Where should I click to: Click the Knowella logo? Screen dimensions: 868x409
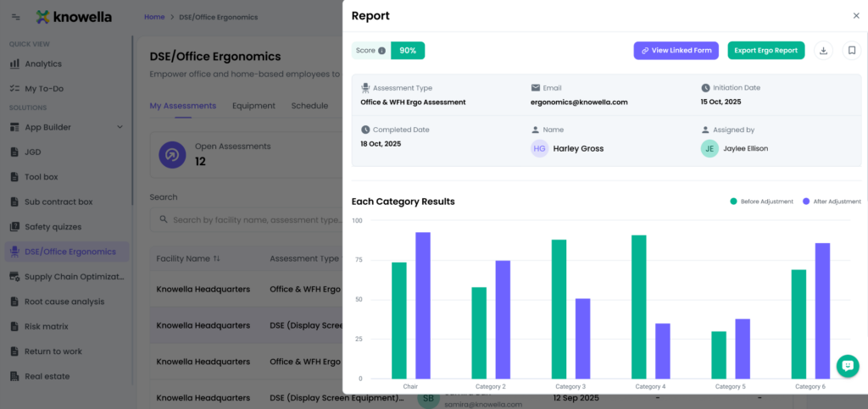74,17
